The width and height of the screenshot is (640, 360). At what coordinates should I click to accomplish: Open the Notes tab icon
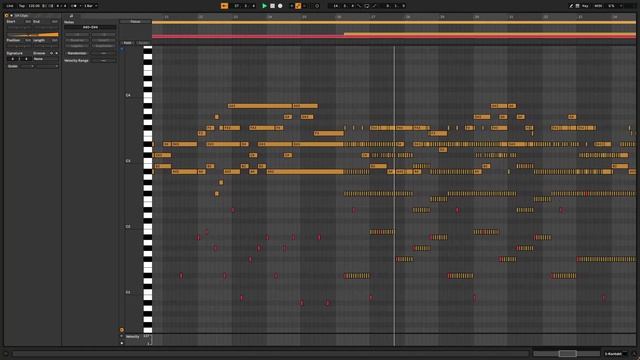click(x=71, y=16)
